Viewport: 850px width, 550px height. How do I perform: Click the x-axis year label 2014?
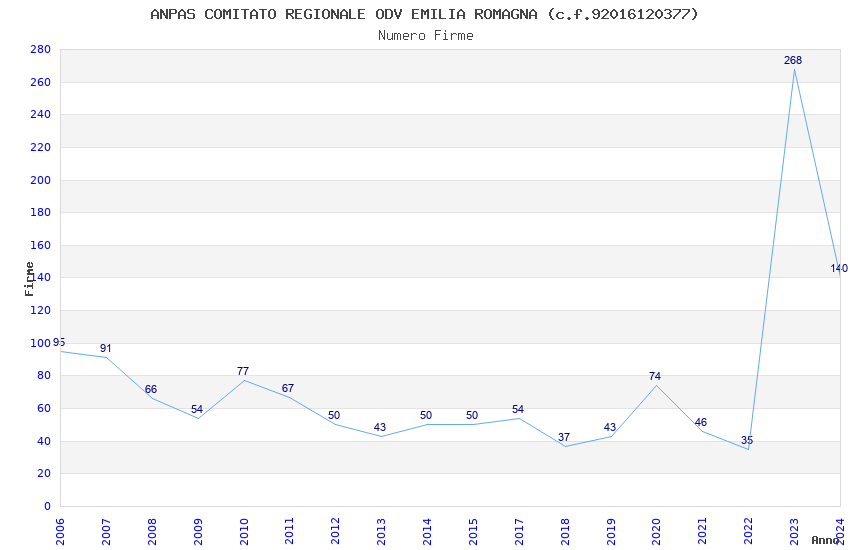click(x=427, y=531)
